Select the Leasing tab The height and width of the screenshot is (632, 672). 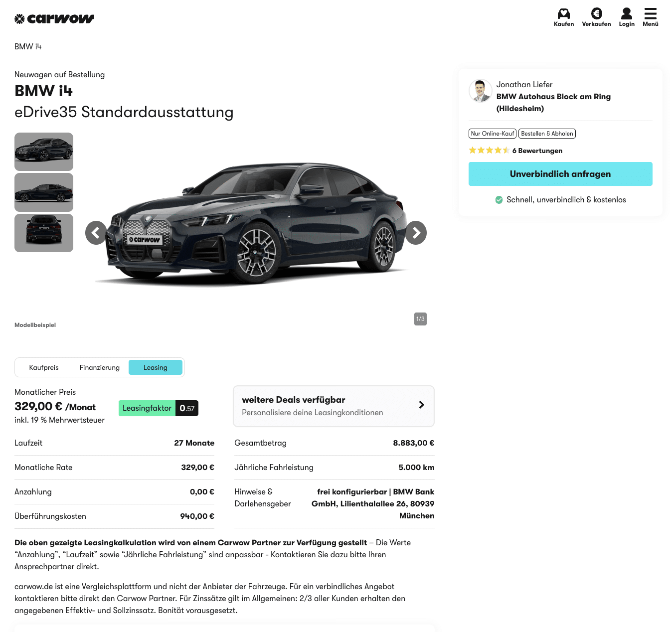pos(156,367)
